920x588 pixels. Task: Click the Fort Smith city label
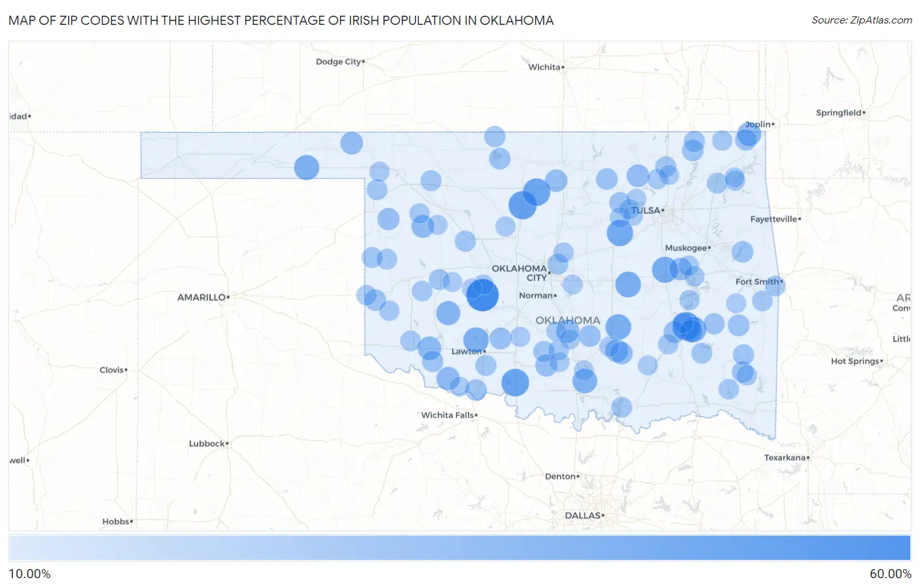coord(757,281)
